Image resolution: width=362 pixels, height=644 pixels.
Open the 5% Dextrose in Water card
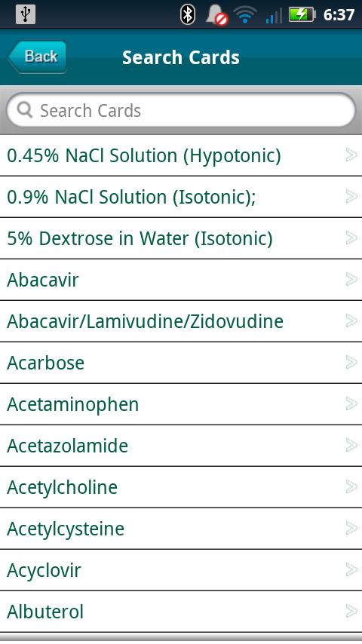[x=181, y=238]
